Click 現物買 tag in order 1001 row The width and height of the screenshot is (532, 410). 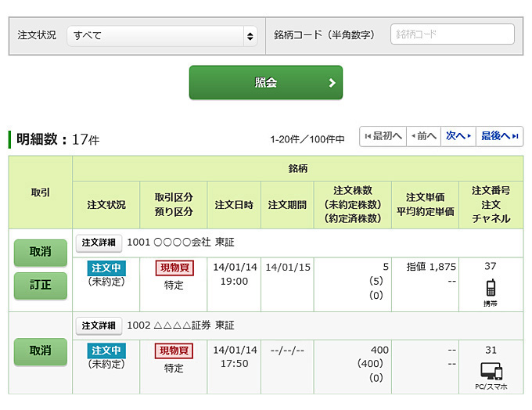click(x=174, y=268)
